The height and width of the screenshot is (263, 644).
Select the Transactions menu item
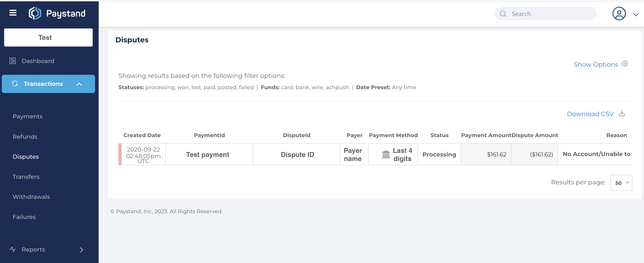pyautogui.click(x=48, y=84)
